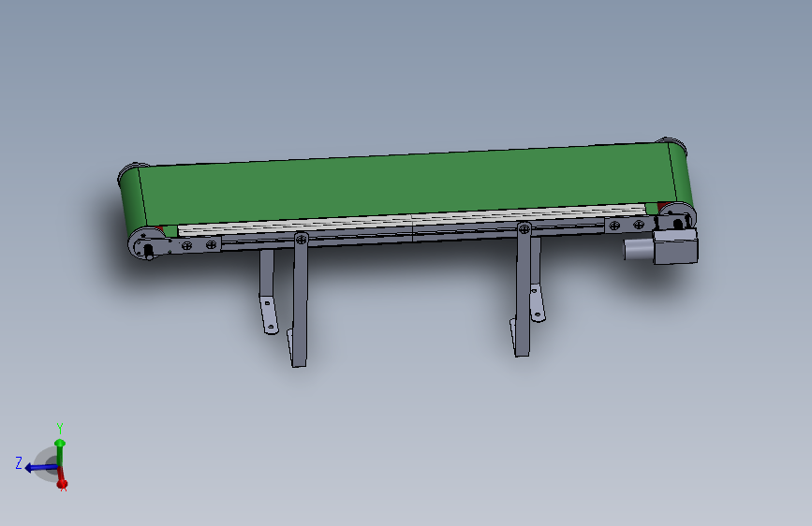
Task: Click the green Y axis of the triad
Action: (x=60, y=452)
